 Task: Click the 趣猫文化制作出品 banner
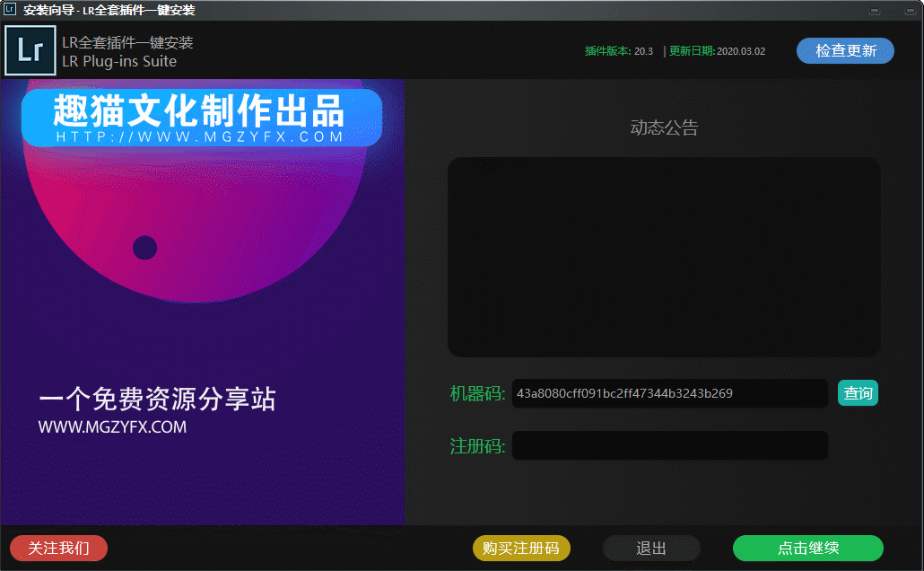coord(202,118)
